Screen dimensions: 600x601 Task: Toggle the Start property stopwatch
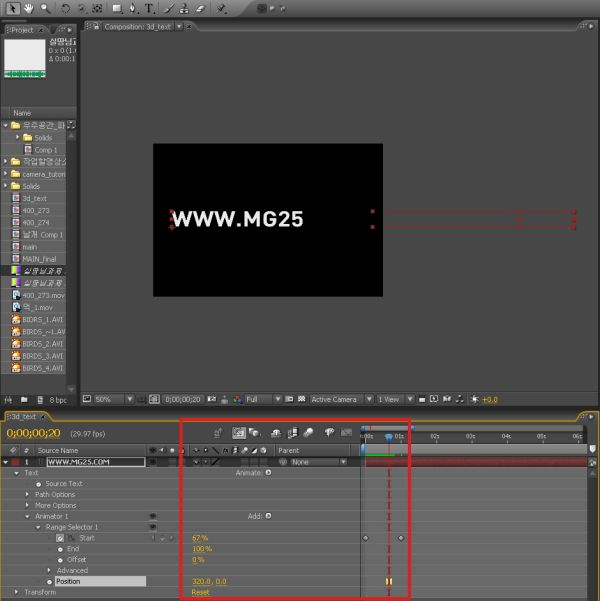[x=60, y=538]
